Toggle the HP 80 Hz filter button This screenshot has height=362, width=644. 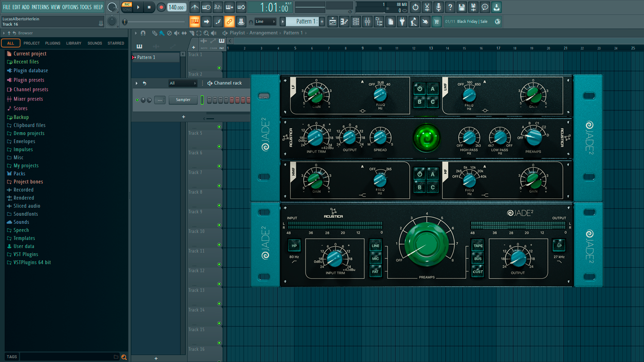294,246
